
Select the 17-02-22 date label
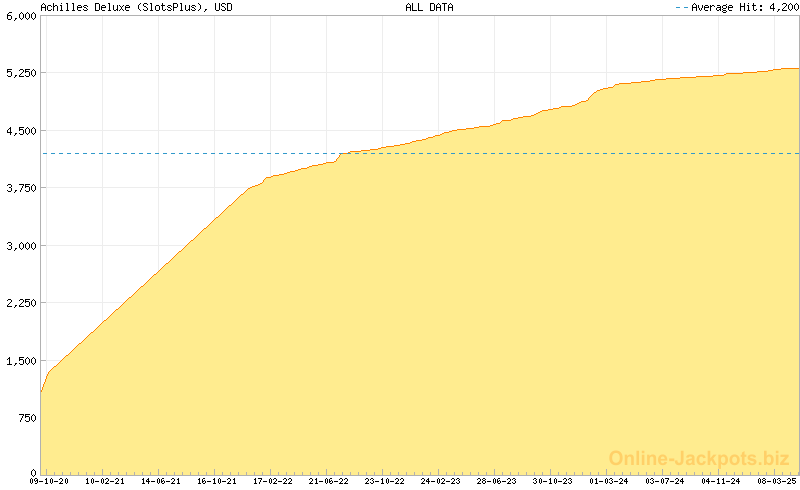[272, 481]
